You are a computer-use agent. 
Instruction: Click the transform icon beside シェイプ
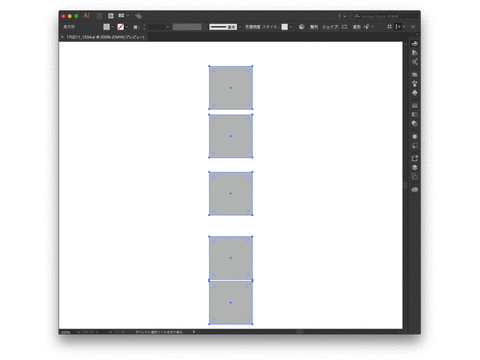coord(344,27)
